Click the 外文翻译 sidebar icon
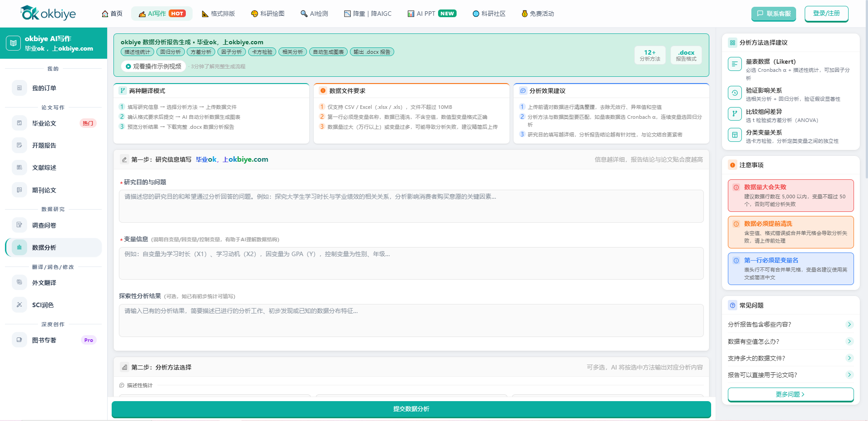The height and width of the screenshot is (421, 868). tap(19, 282)
